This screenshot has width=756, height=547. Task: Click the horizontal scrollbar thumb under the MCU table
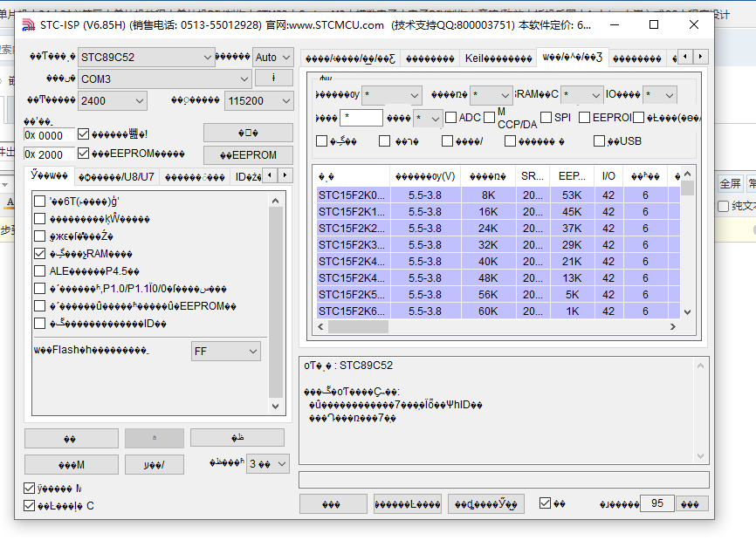click(358, 327)
